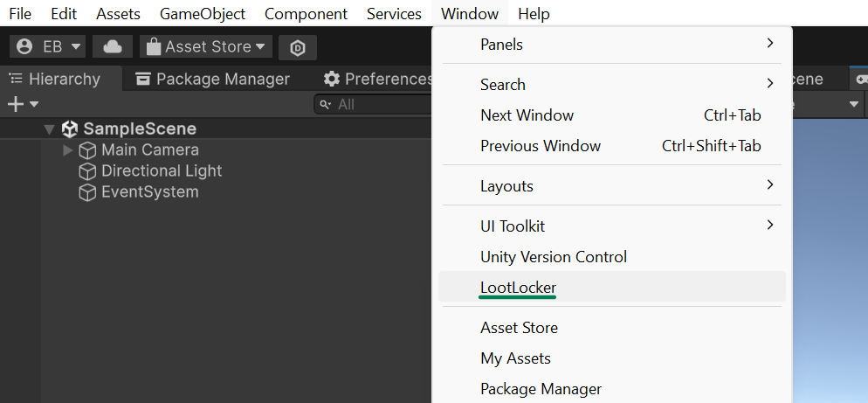
Task: Click the cloud services icon in toolbar
Action: (x=112, y=46)
